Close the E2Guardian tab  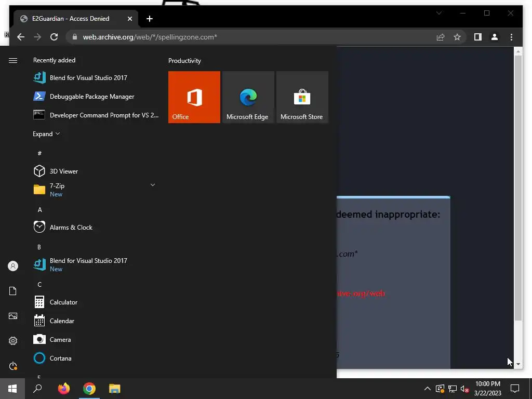pyautogui.click(x=129, y=19)
